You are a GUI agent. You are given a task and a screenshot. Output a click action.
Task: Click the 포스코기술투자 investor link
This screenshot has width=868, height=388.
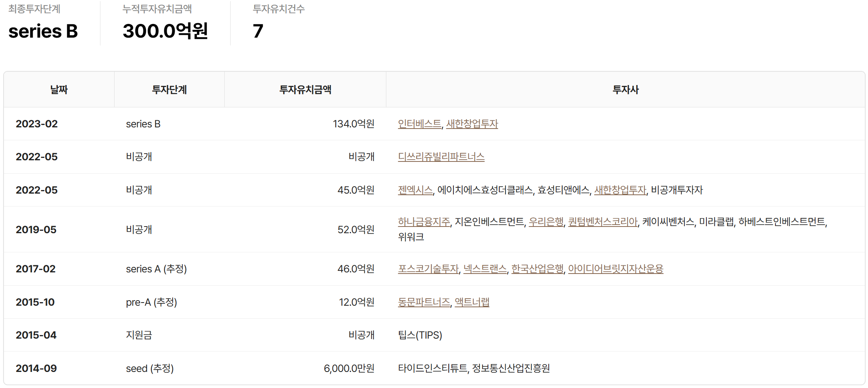click(x=428, y=269)
